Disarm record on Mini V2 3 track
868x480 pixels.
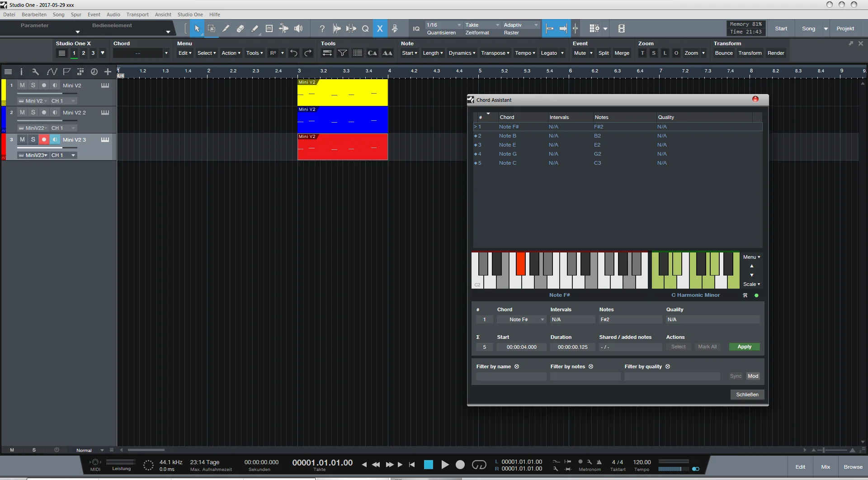tap(44, 139)
